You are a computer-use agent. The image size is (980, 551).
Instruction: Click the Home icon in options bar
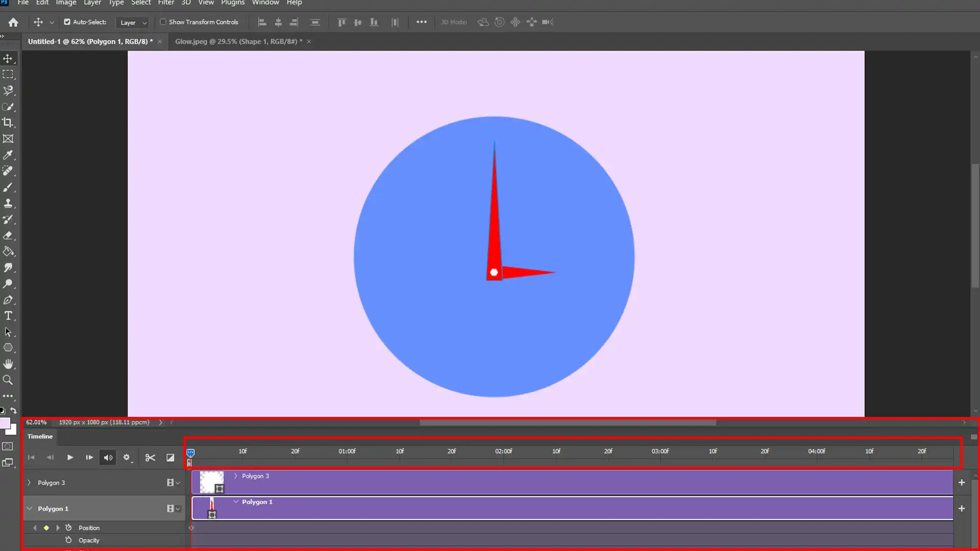[13, 22]
